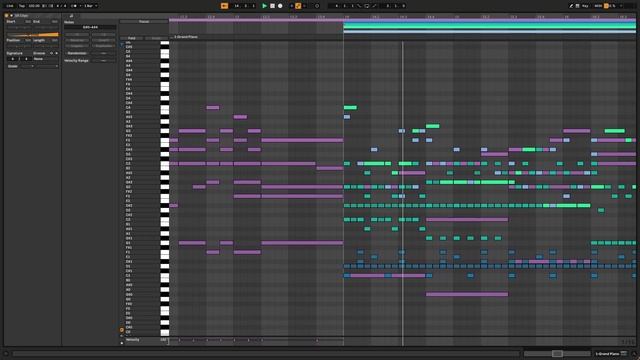640x360 pixels.
Task: Click the Groove hot-swap icon
Action: tap(51, 53)
